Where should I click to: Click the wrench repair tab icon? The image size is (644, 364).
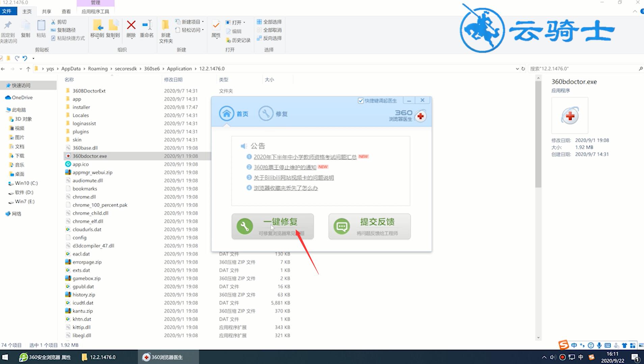(266, 114)
